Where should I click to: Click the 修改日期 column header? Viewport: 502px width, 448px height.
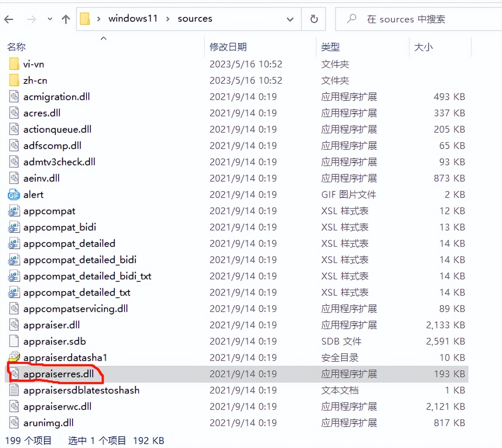pos(228,47)
